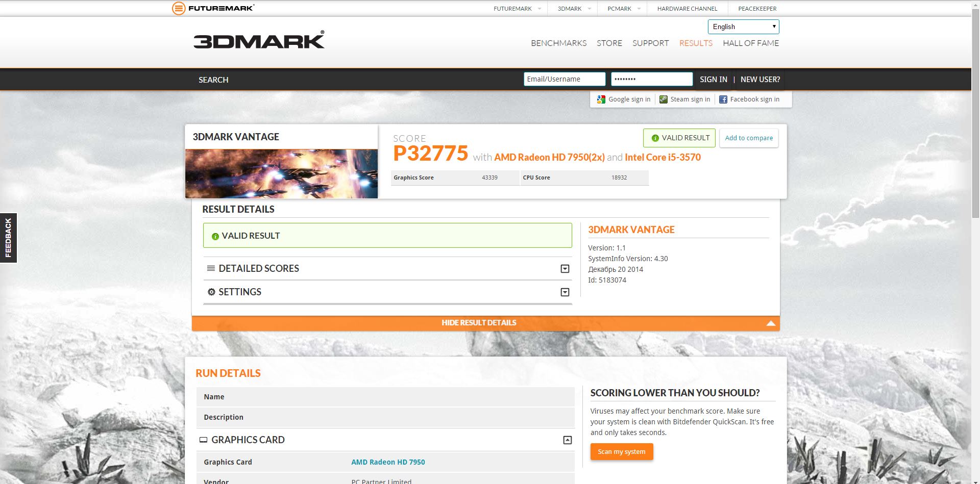This screenshot has height=484, width=980.
Task: Select the Results menu item
Action: pos(696,43)
